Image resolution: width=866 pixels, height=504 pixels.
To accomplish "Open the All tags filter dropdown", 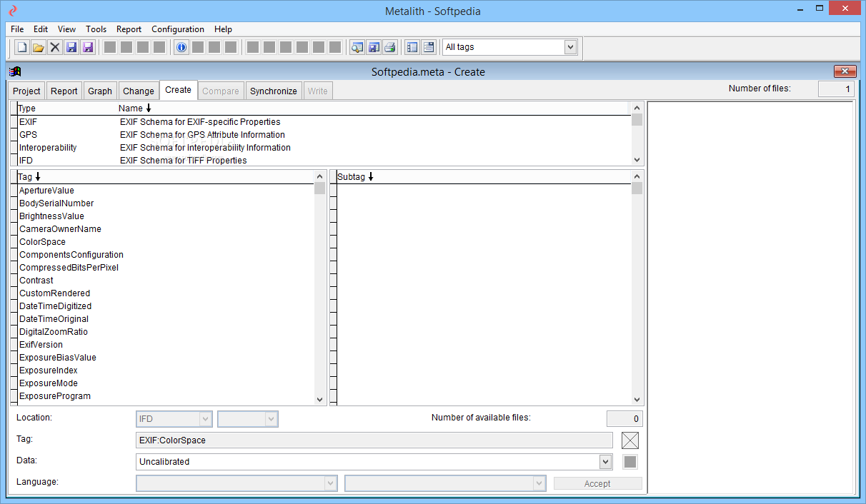I will point(570,47).
